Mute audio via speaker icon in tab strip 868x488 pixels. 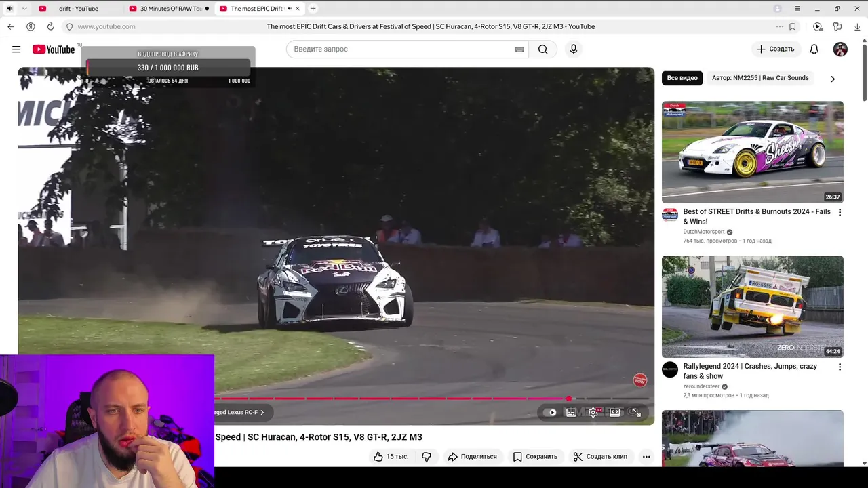(x=9, y=9)
